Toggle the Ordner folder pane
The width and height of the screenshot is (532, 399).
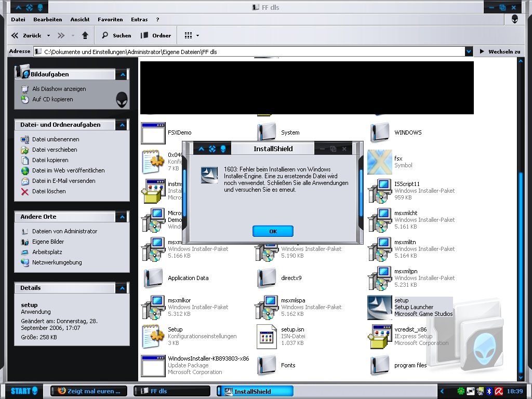tap(156, 35)
